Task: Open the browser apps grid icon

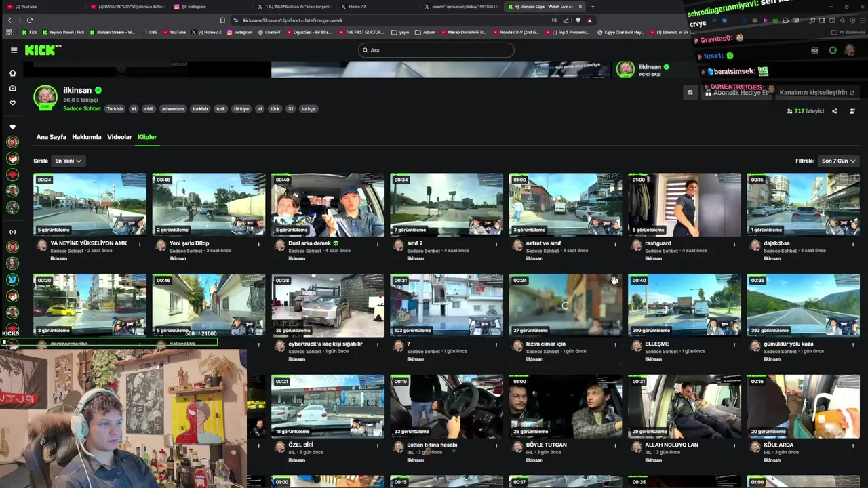Action: click(x=9, y=32)
